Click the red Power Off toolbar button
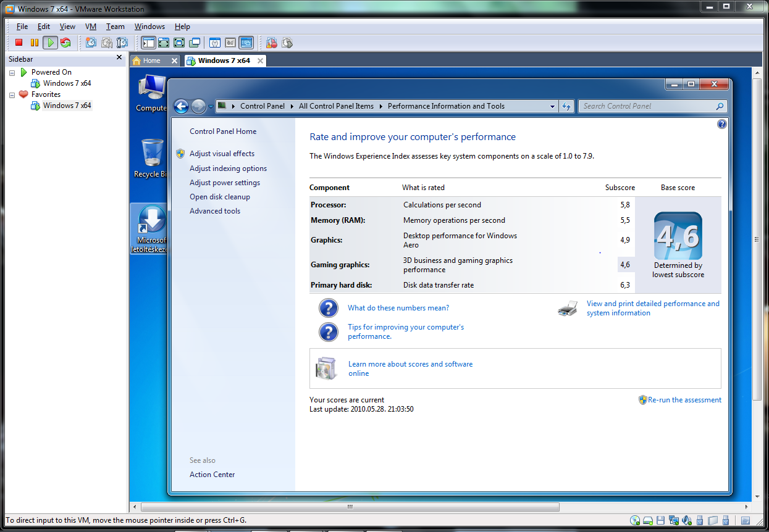The height and width of the screenshot is (532, 769). pos(19,43)
